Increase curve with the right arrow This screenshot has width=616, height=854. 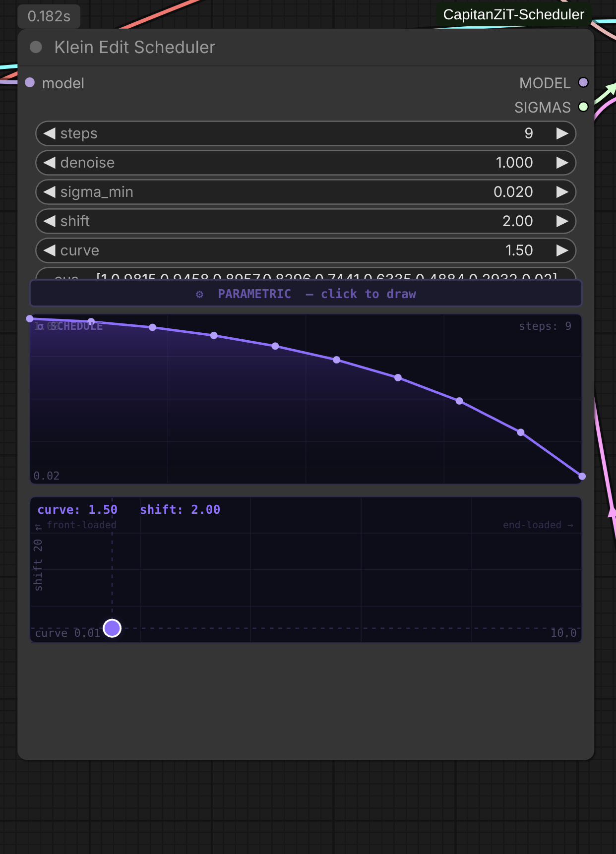(x=562, y=250)
